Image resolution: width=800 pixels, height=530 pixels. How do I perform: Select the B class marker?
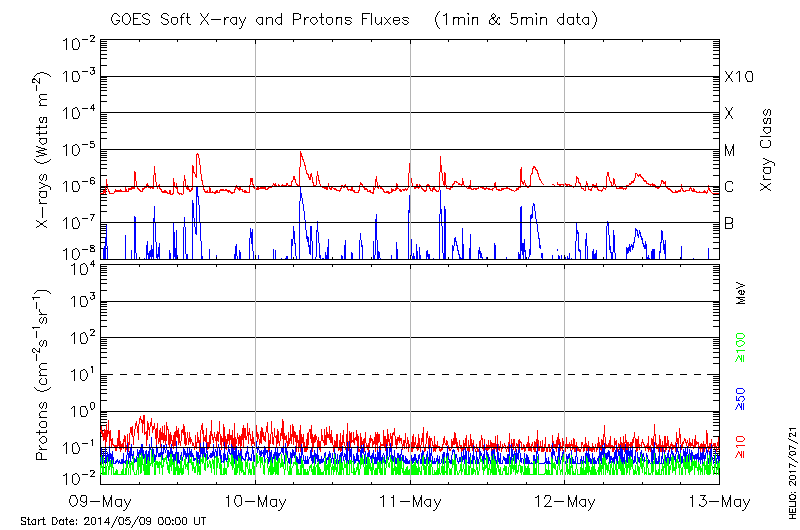(x=729, y=223)
